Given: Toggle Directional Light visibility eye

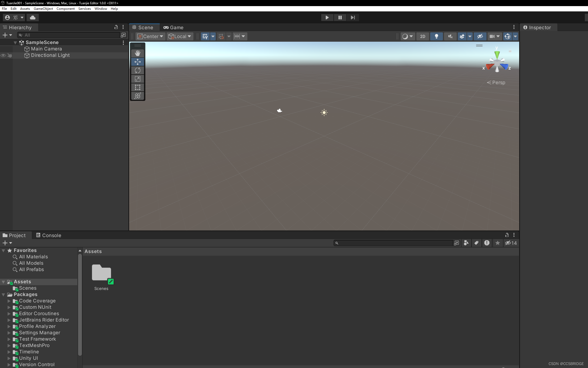Looking at the screenshot, I should pos(3,55).
